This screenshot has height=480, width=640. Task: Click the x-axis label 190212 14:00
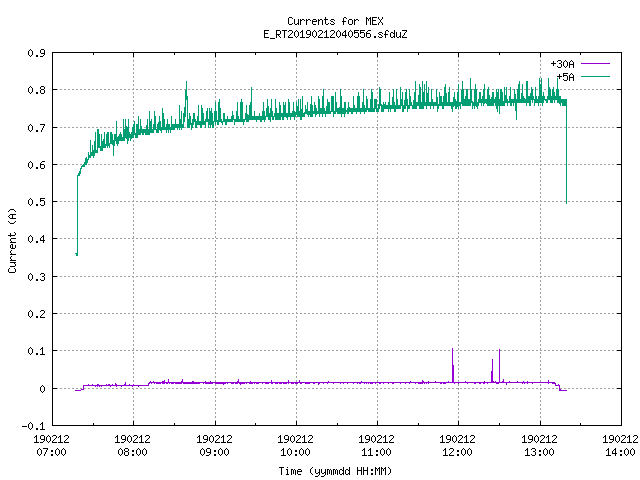(620, 445)
